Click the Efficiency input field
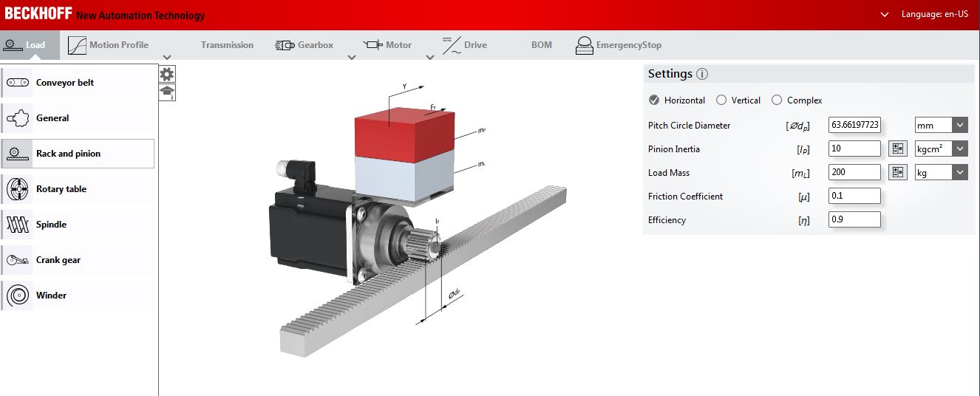Viewport: 980px width, 396px height. 854,220
